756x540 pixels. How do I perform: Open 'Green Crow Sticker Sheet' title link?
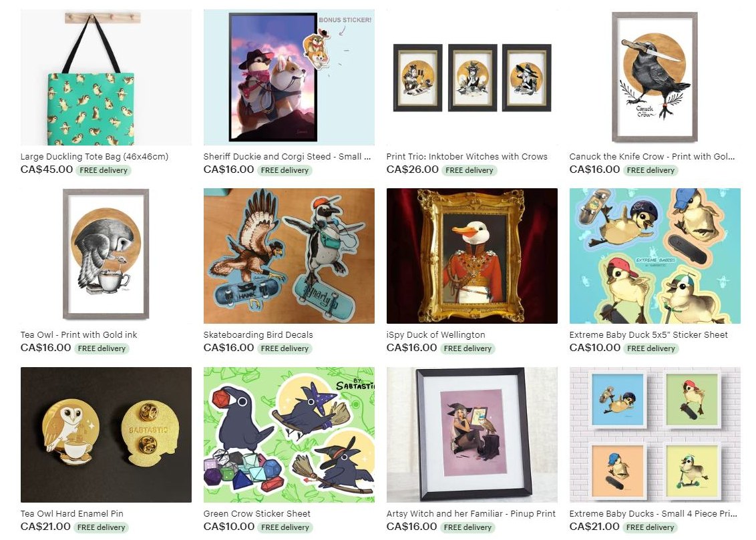pyautogui.click(x=257, y=513)
